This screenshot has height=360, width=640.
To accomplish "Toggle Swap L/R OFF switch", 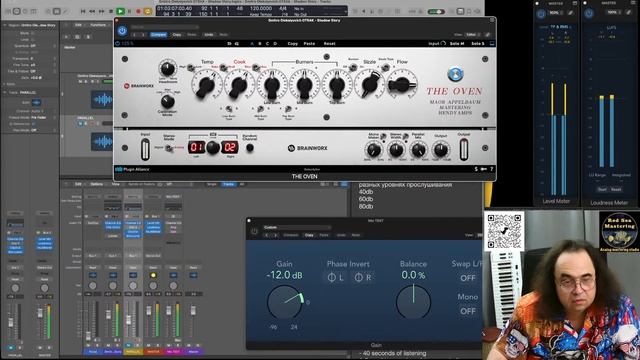I will [x=468, y=278].
